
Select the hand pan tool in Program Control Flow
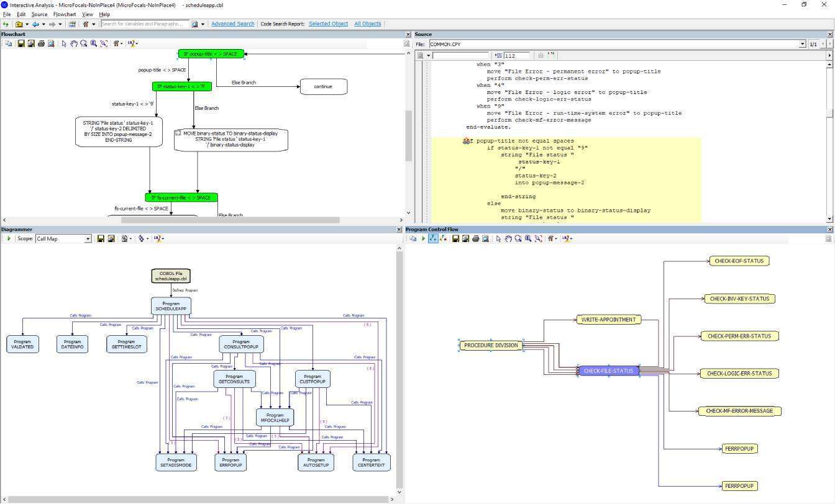pyautogui.click(x=508, y=238)
